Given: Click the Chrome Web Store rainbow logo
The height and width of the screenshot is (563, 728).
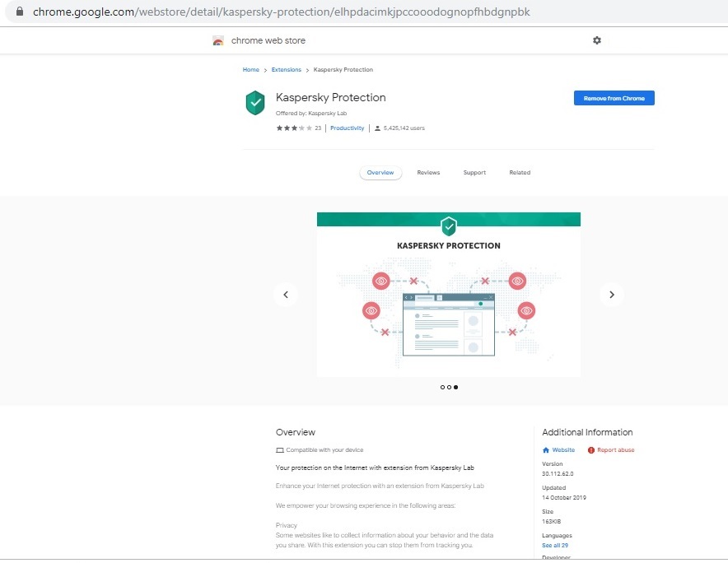Looking at the screenshot, I should [218, 41].
